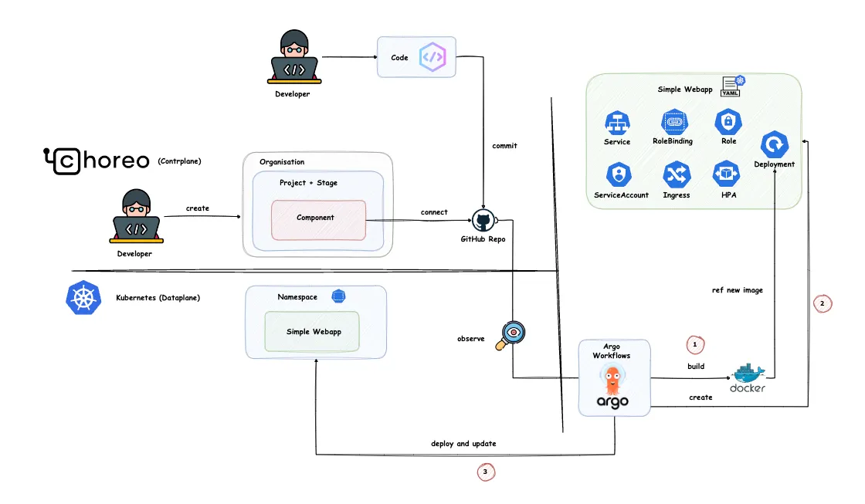Click the 'argo' wordmark text
The height and width of the screenshot is (504, 865).
point(612,402)
